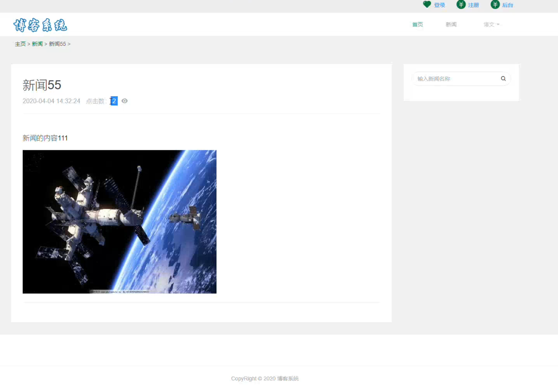Open the 注册 register link
Screen dimensions: 558x392
coord(473,5)
